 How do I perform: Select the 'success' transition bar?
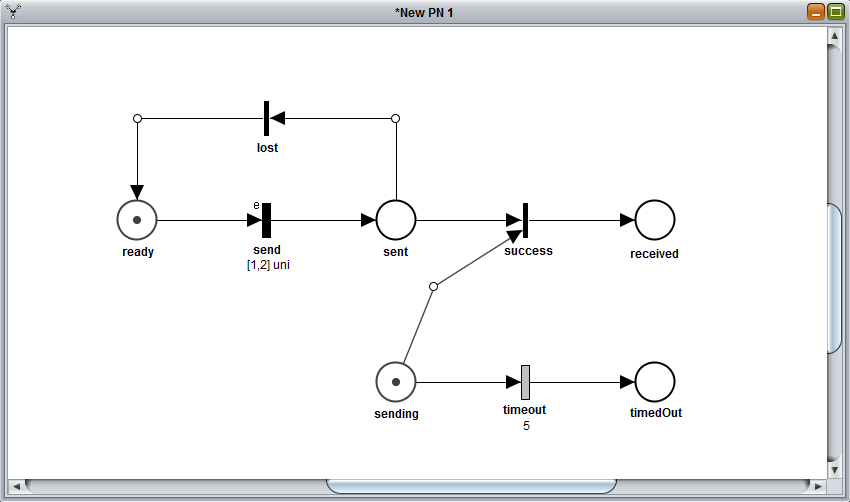click(x=525, y=220)
